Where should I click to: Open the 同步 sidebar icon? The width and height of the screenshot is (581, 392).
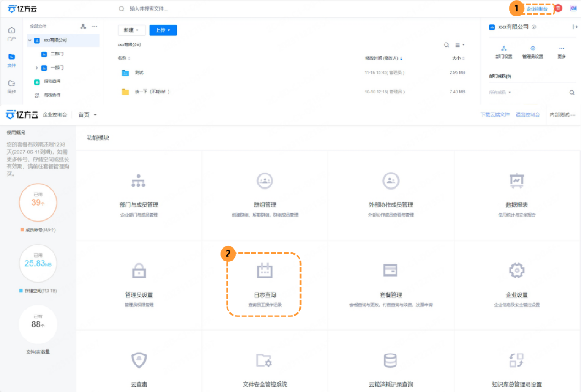pyautogui.click(x=11, y=87)
